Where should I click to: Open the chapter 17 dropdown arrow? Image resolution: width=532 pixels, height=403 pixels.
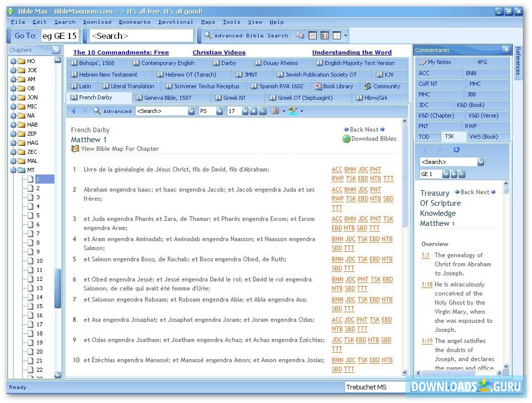(245, 111)
